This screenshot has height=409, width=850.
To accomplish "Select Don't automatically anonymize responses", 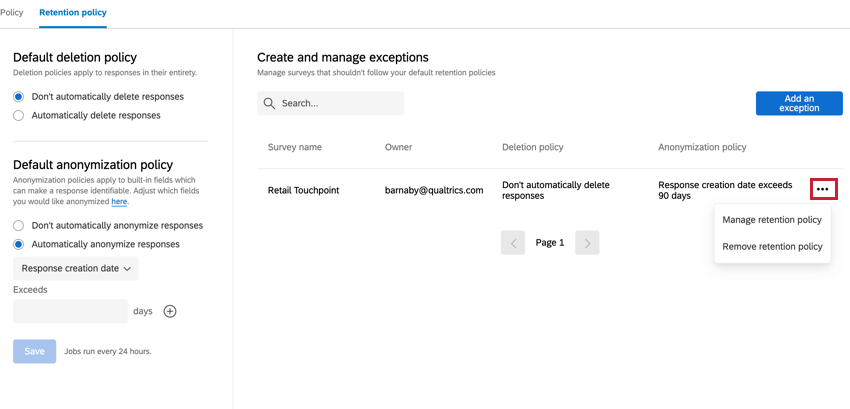I will (19, 226).
